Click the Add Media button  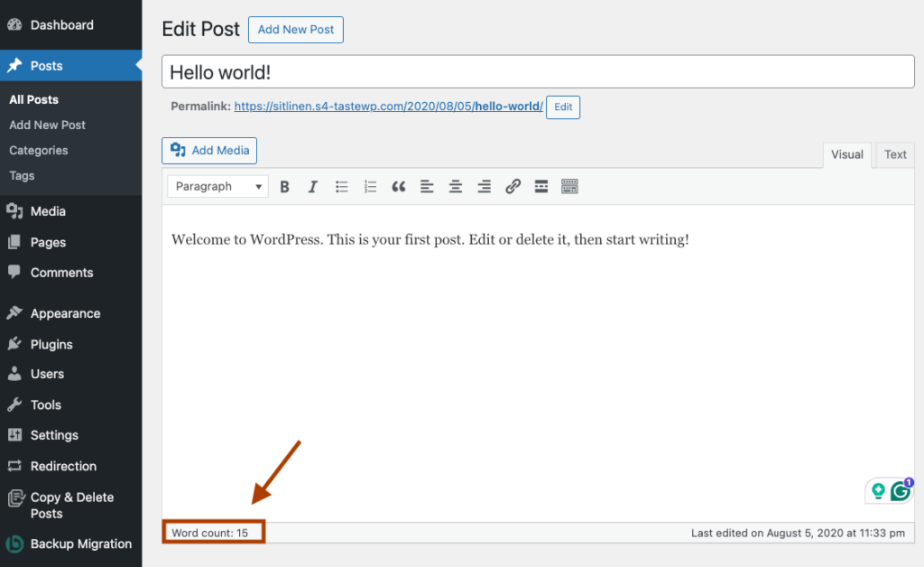[x=208, y=150]
